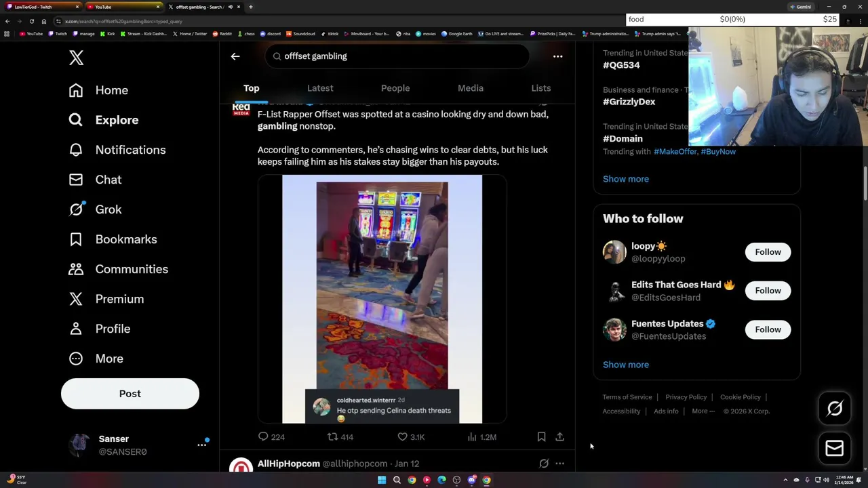Switch to the People tab
The width and height of the screenshot is (868, 488).
tap(395, 88)
